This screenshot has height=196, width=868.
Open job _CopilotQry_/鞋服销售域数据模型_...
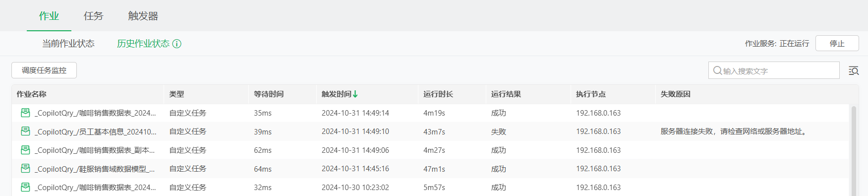95,169
